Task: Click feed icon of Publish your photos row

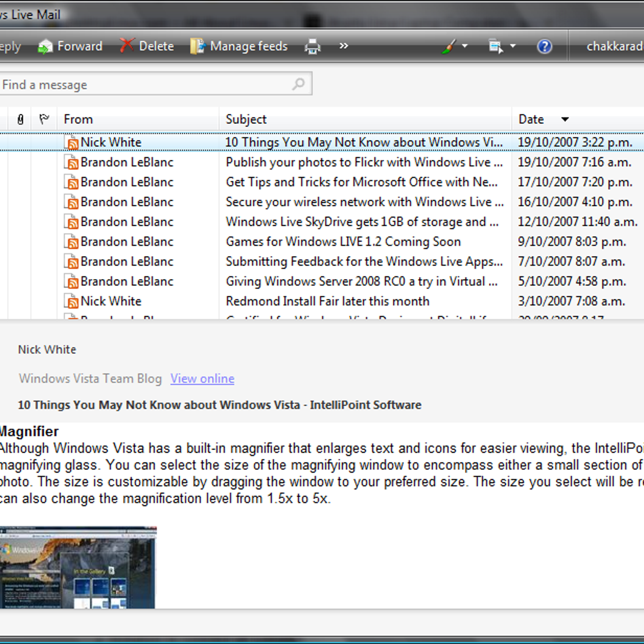Action: click(71, 162)
